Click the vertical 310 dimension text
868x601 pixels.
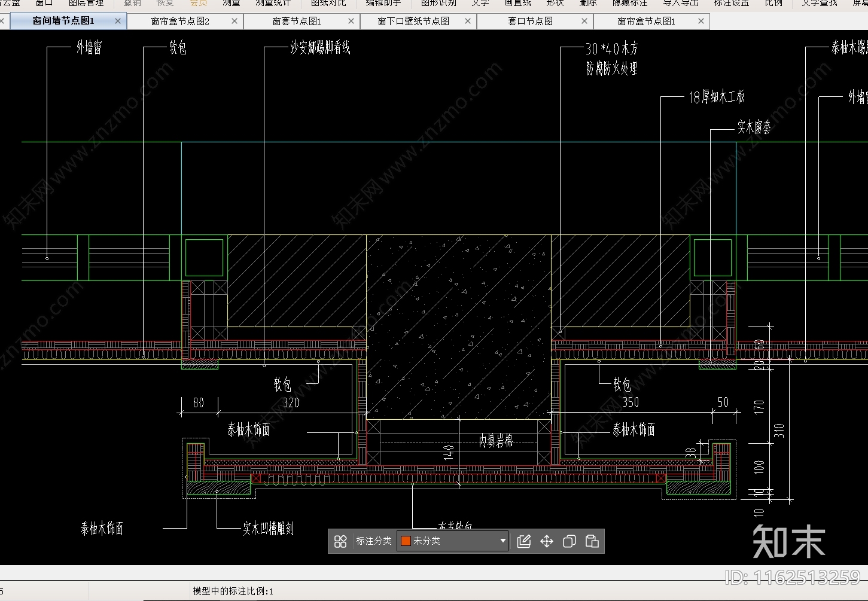pos(779,431)
